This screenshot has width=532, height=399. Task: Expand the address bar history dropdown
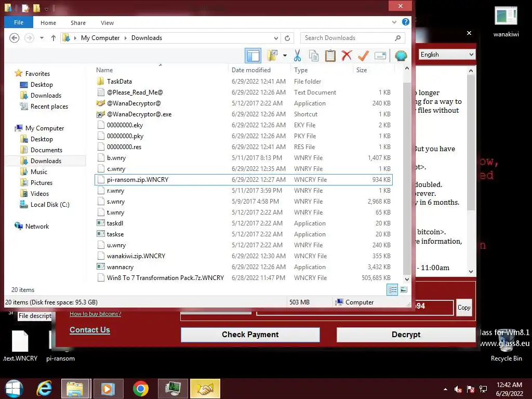click(x=276, y=38)
